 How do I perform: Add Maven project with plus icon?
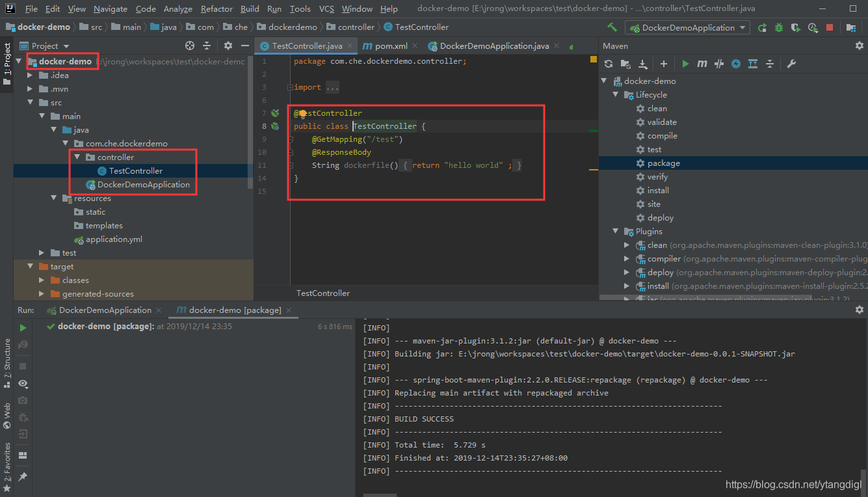pos(664,64)
